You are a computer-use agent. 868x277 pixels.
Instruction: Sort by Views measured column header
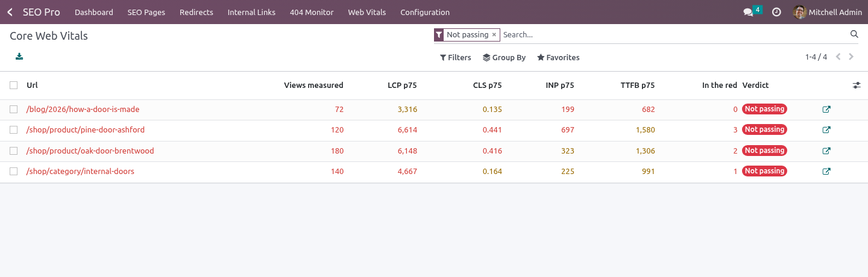pos(313,86)
